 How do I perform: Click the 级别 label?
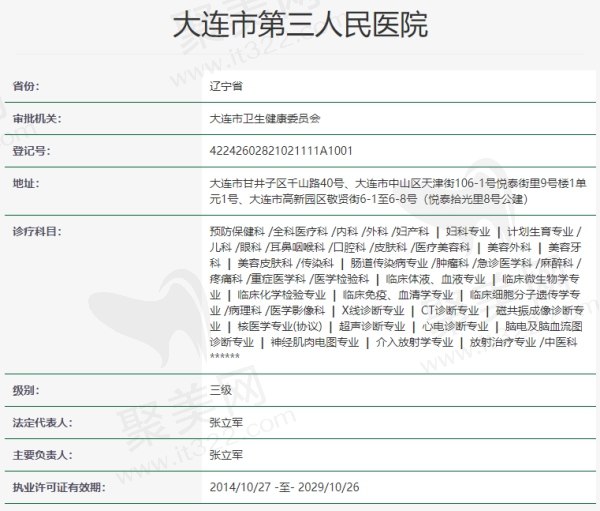(x=26, y=390)
